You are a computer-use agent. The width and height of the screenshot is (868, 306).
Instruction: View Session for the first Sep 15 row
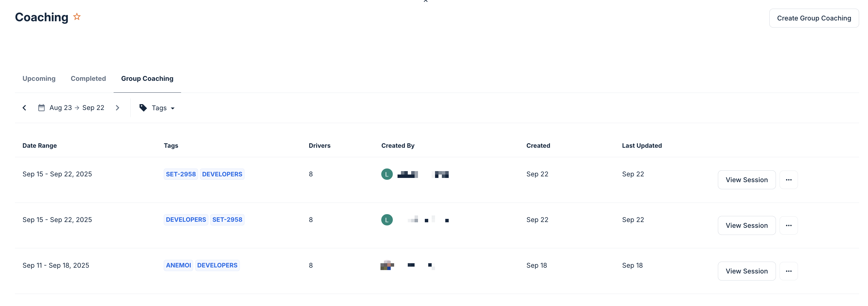pos(746,180)
